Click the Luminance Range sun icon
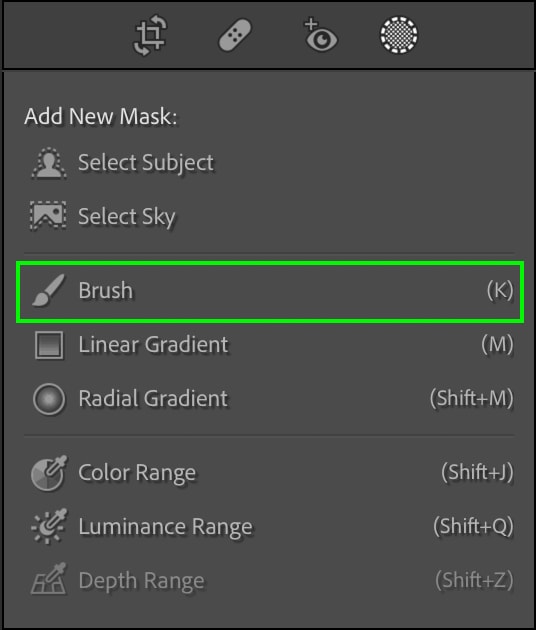The image size is (536, 630). pos(49,527)
